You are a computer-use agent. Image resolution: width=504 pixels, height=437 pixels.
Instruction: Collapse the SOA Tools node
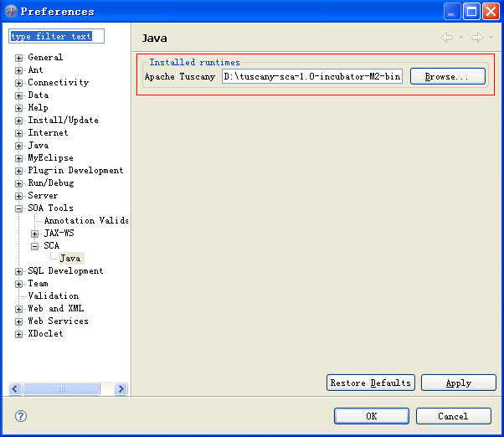coord(18,208)
